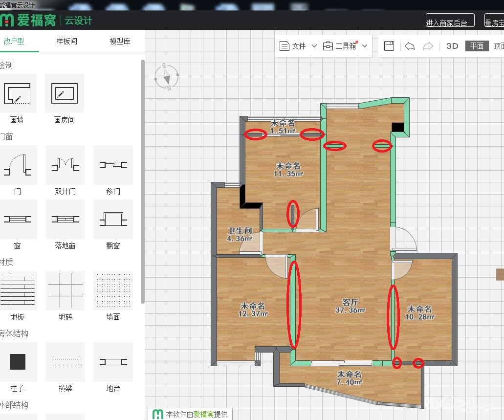Open the 样板间 tab
Screen dimensions: 504x420
(66, 41)
